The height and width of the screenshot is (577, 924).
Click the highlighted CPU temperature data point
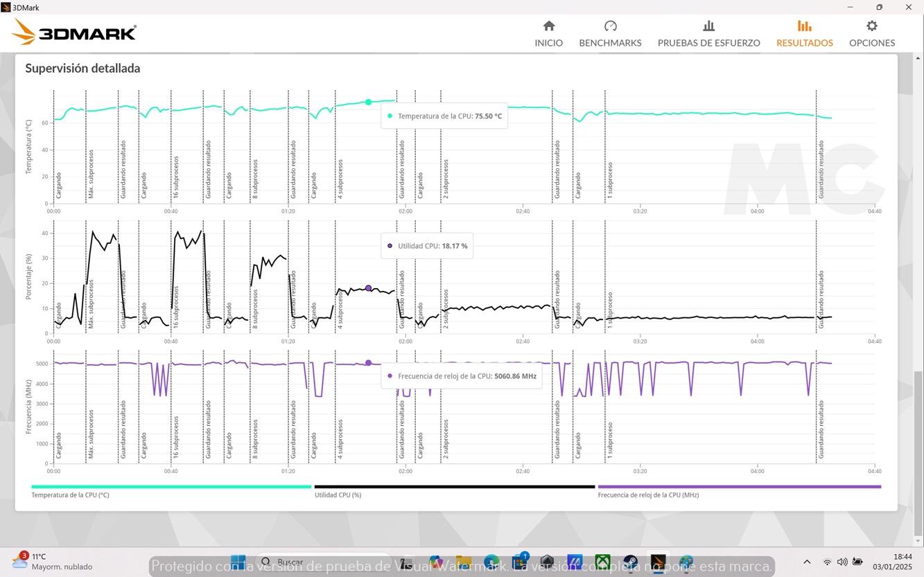368,102
